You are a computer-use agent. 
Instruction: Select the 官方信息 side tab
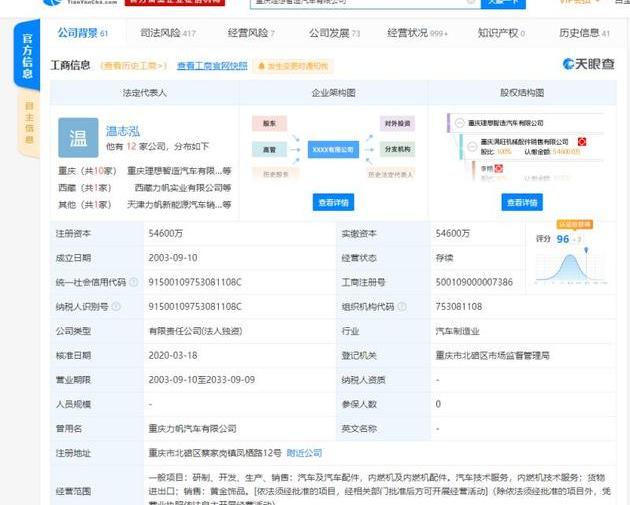click(x=27, y=55)
